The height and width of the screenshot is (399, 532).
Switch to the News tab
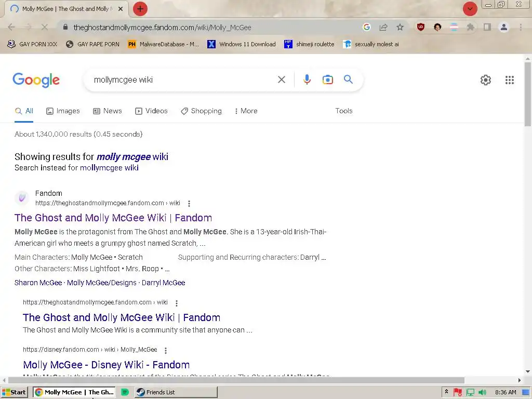[107, 111]
